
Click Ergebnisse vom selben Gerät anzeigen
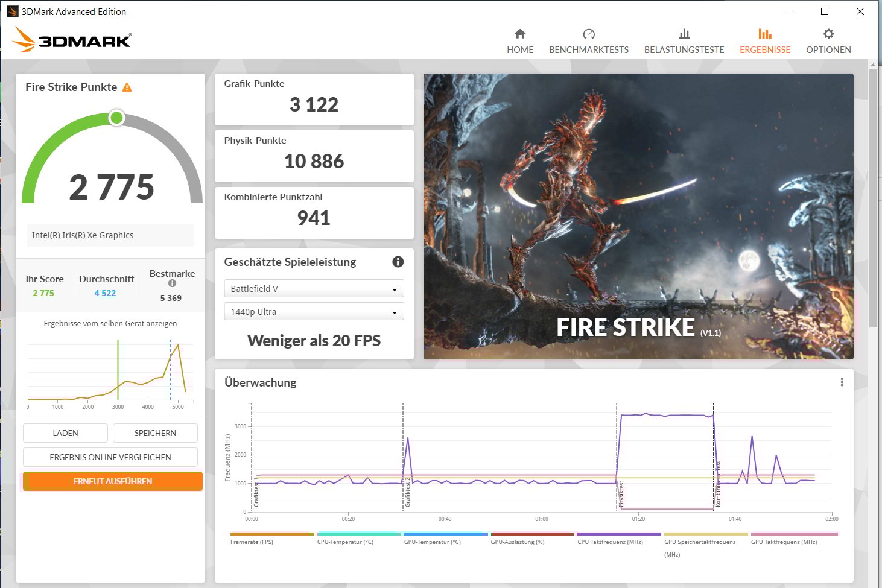[110, 324]
